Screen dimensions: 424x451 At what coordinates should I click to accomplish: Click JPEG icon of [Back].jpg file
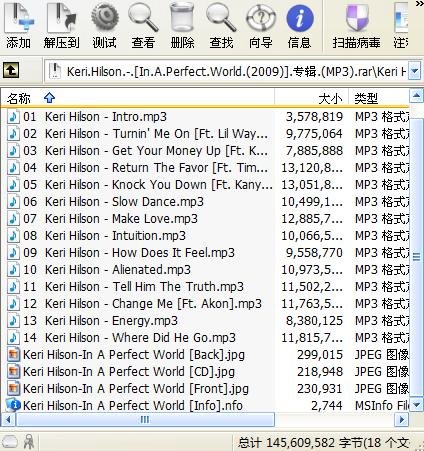pos(13,355)
